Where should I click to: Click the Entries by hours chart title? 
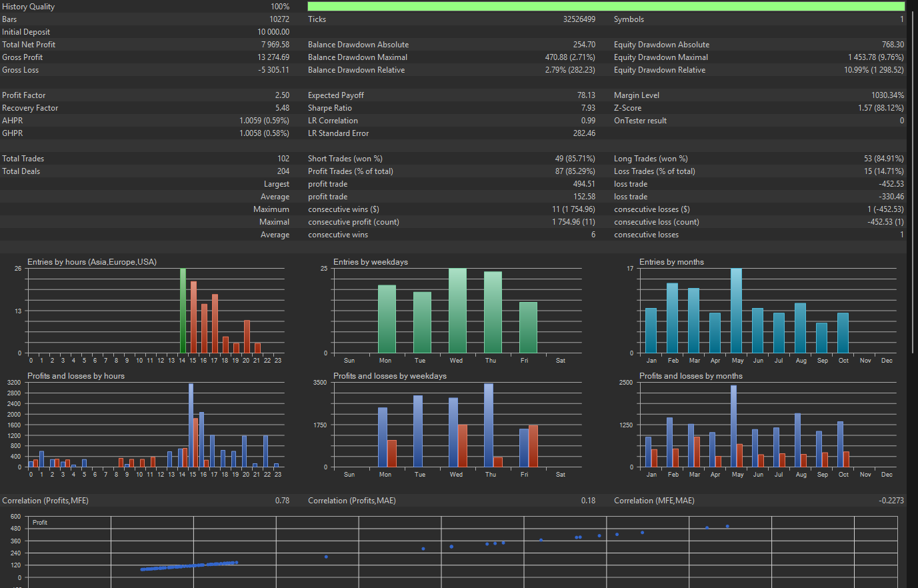point(92,262)
